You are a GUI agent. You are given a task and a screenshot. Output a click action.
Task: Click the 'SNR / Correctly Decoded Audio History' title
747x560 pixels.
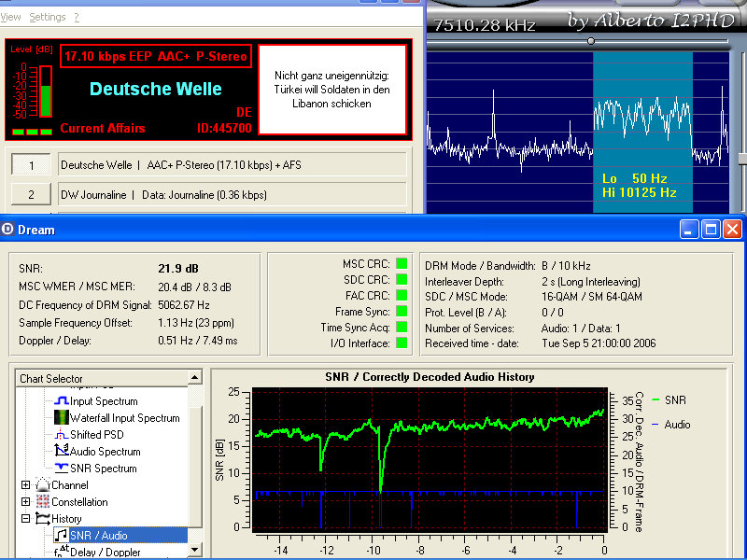click(430, 377)
